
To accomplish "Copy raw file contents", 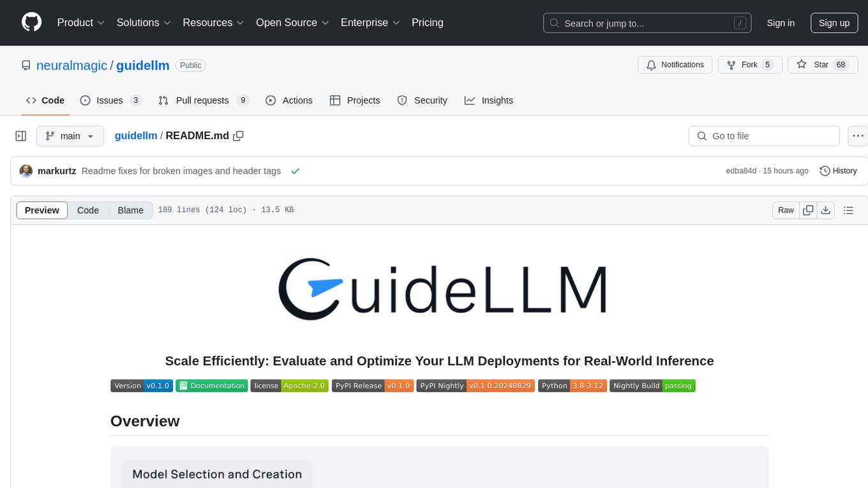I will [x=808, y=210].
